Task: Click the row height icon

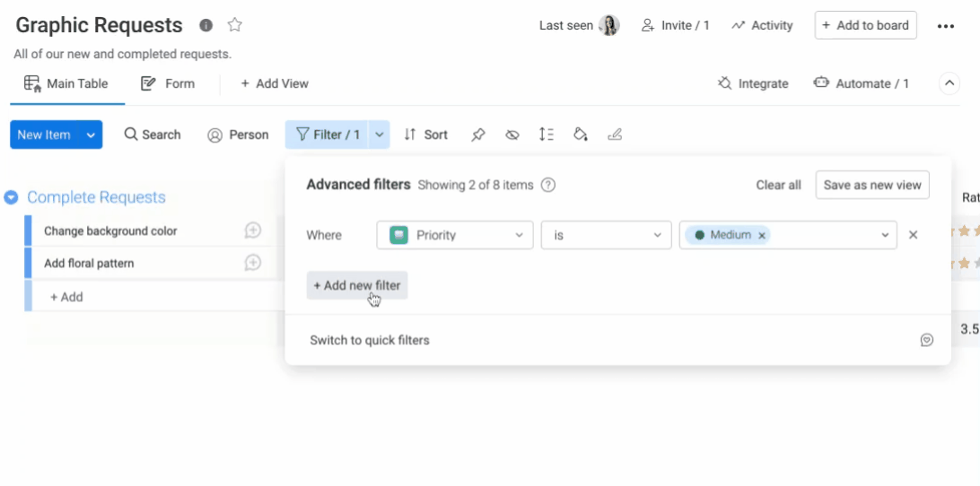Action: coord(547,135)
